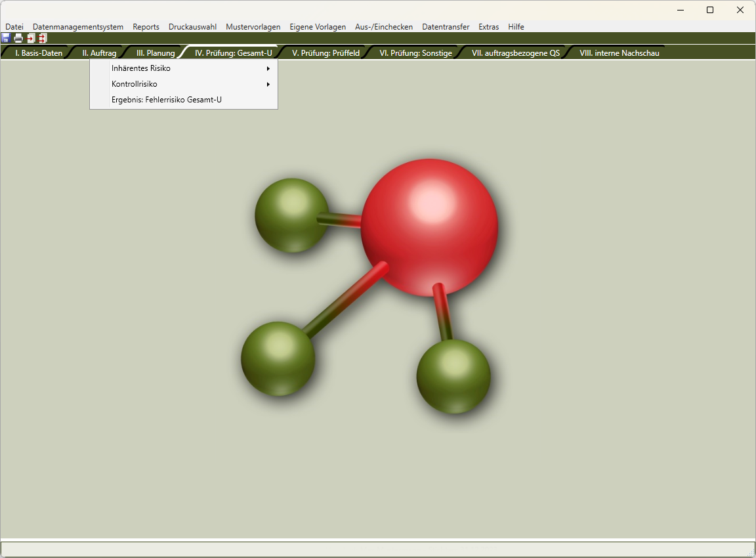The width and height of the screenshot is (756, 558).
Task: Open the Druckauswahl menu
Action: pos(192,27)
